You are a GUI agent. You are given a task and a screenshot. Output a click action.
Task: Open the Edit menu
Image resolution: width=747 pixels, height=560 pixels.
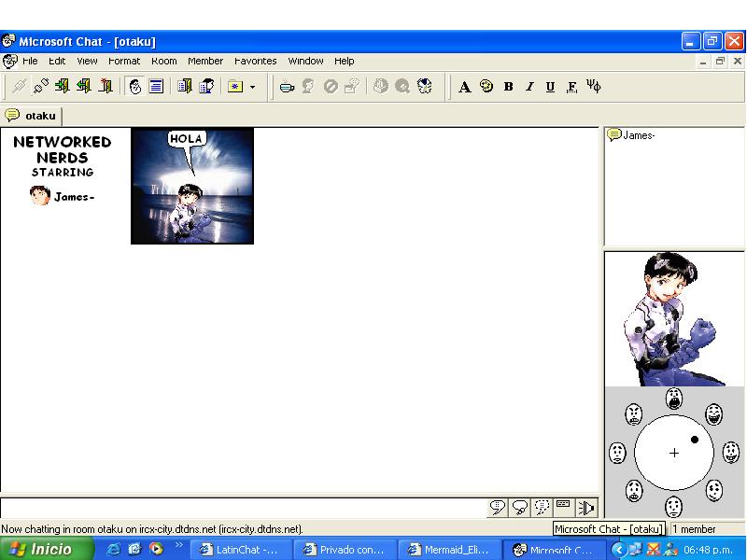pyautogui.click(x=57, y=61)
